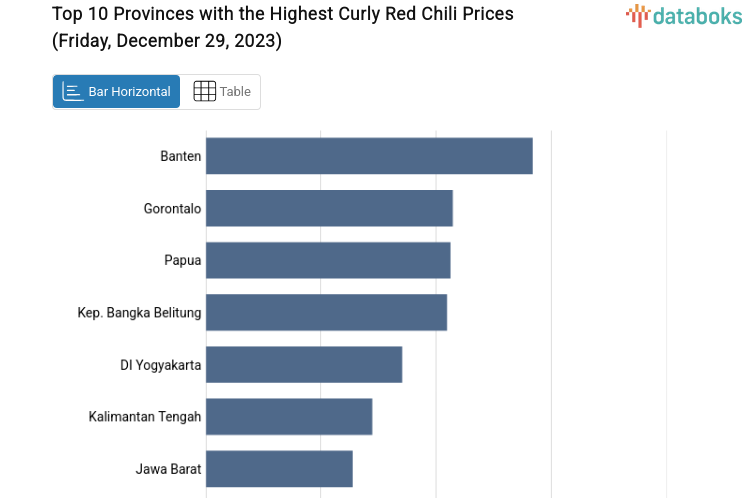Switch to Bar Horizontal view

coord(117,91)
